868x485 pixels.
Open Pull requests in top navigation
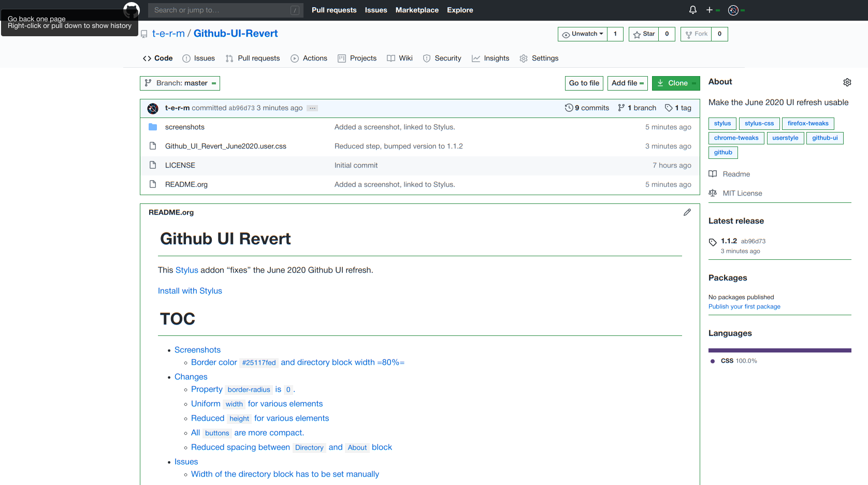[334, 10]
